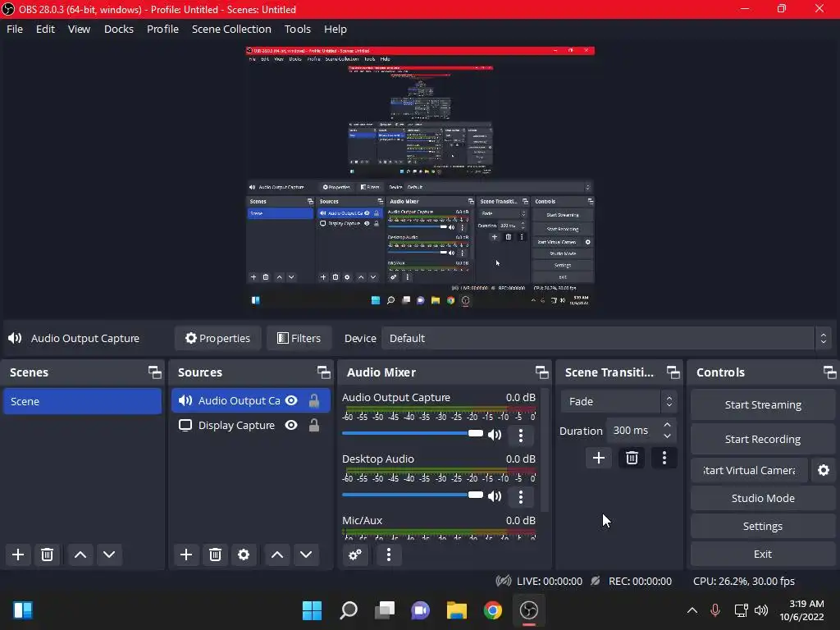Screen dimensions: 840x630
Task: Open the Edit menu
Action: pos(46,29)
